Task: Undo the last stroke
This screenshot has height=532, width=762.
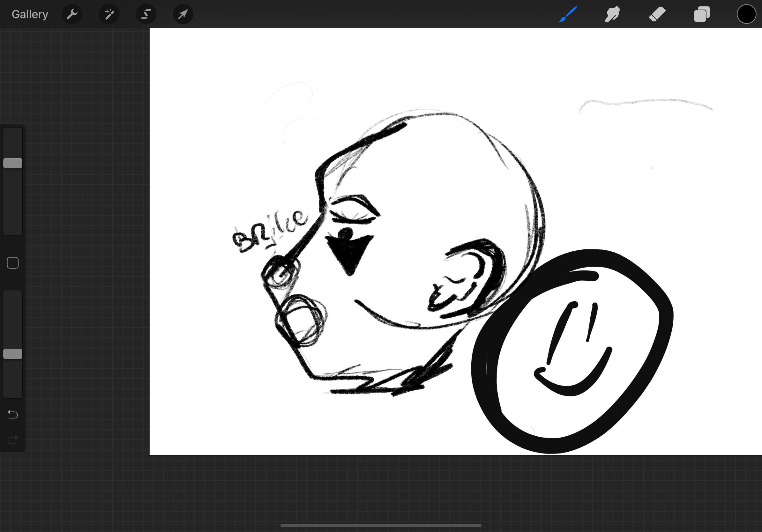Action: coord(13,414)
